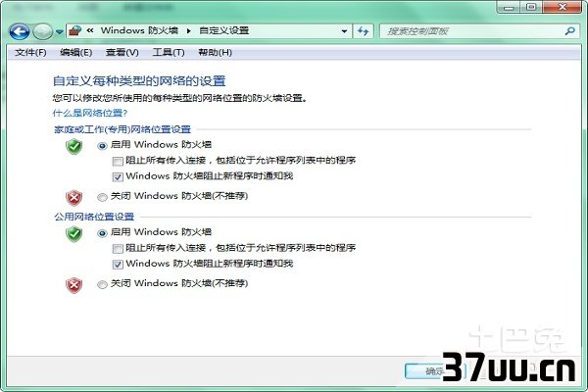Click '公用网络位置设置' section label
The height and width of the screenshot is (392, 588).
point(94,217)
